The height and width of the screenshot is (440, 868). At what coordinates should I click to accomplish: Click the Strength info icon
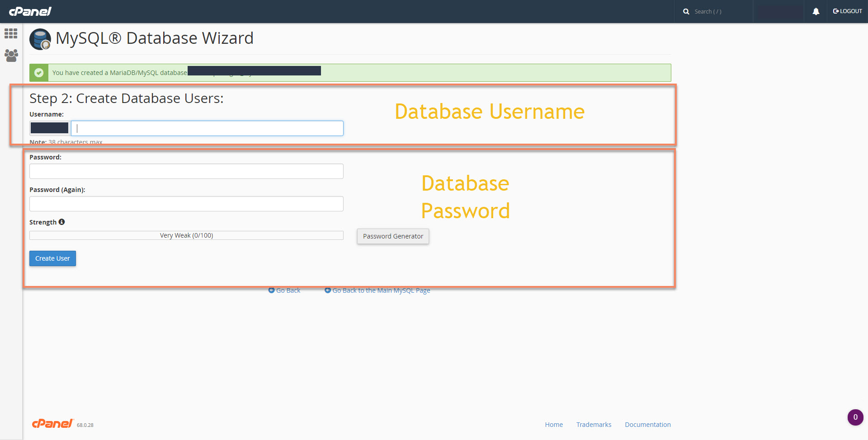[x=62, y=222]
